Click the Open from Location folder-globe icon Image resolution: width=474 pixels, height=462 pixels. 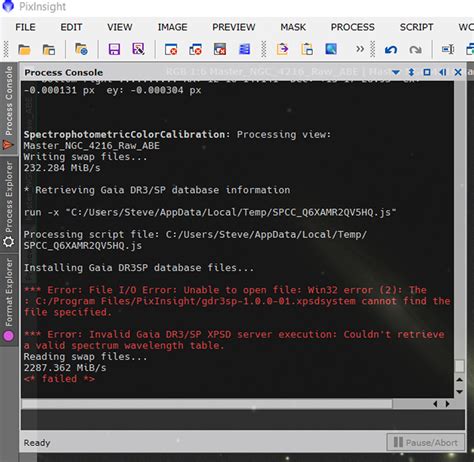81,49
